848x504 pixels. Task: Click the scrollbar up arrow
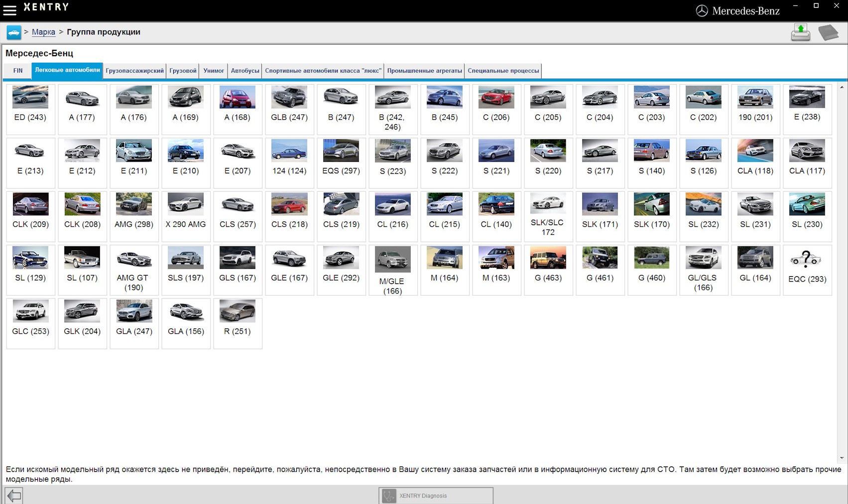pyautogui.click(x=842, y=87)
